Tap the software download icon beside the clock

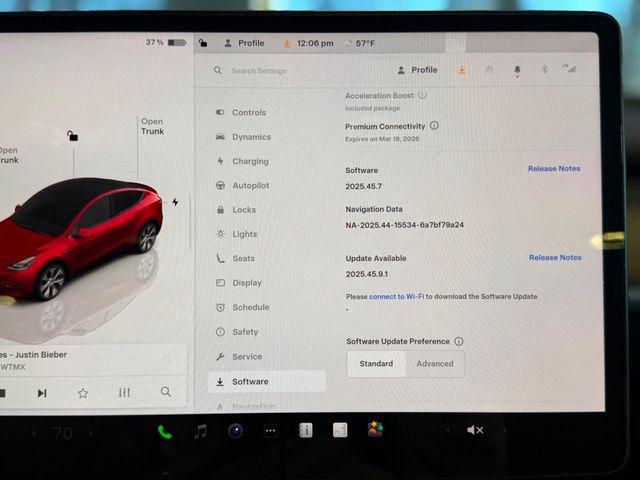[287, 43]
